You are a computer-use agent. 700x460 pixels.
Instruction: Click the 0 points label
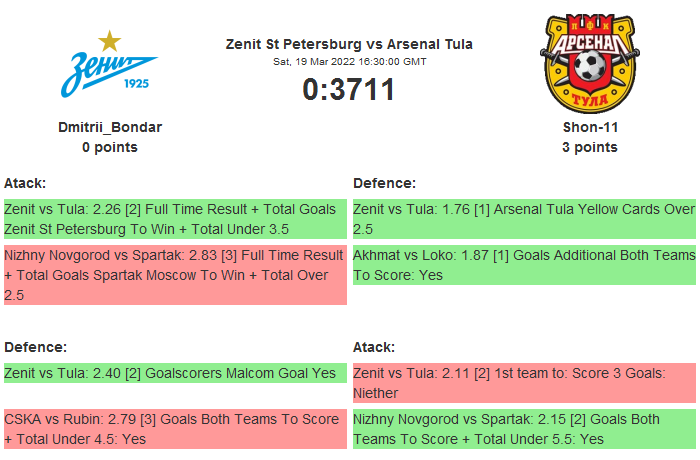tap(110, 147)
